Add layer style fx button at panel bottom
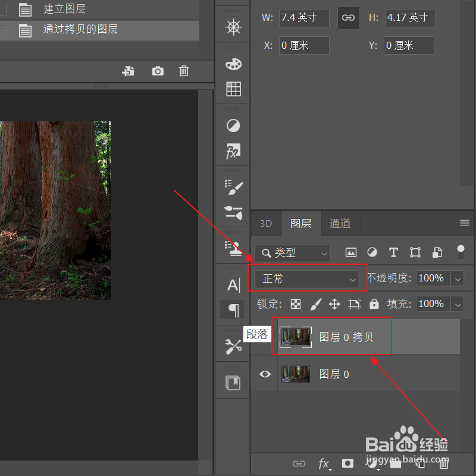Screen dimensions: 476x476 (324, 464)
